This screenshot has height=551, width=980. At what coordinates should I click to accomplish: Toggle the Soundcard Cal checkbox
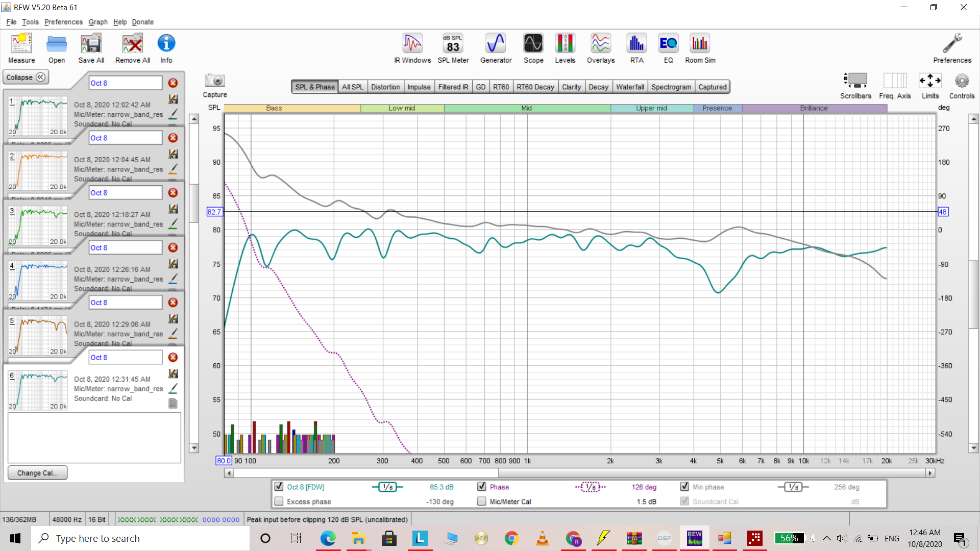tap(684, 501)
